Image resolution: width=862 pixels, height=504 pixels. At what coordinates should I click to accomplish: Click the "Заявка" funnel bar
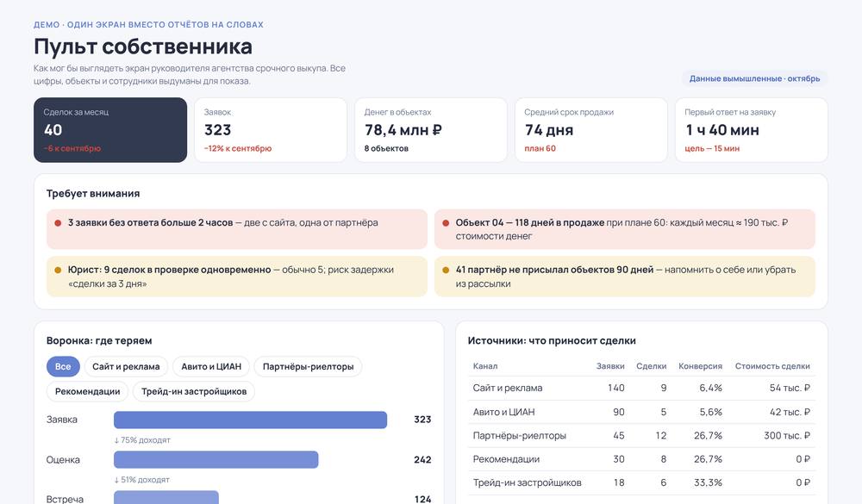(x=250, y=420)
